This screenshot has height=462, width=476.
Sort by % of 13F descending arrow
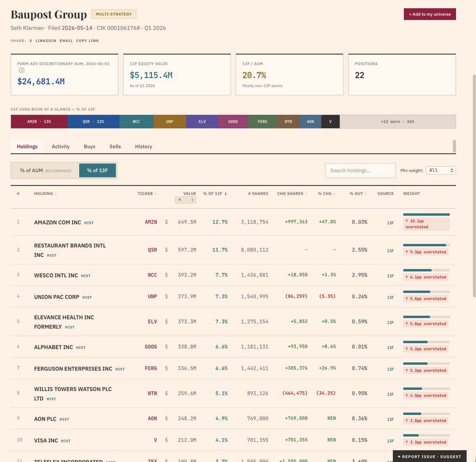226,194
